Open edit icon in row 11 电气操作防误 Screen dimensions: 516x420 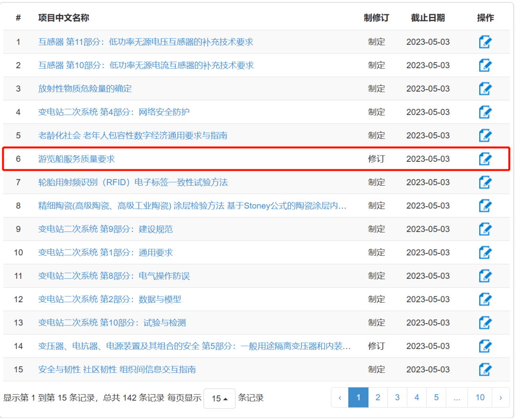(485, 276)
